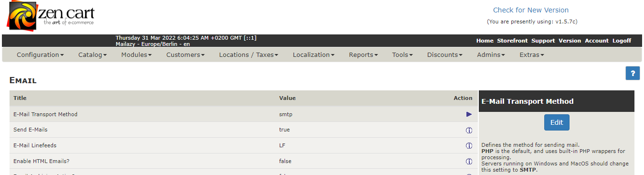
Task: Open the Account link
Action: pos(597,41)
